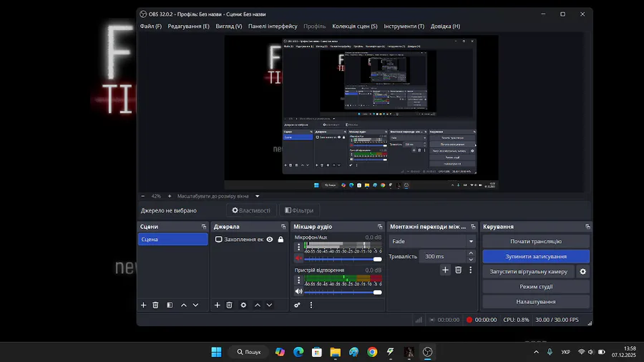Screen dimensions: 644x362
Task: Click Запустити віртуальну камеру button
Action: (529, 271)
